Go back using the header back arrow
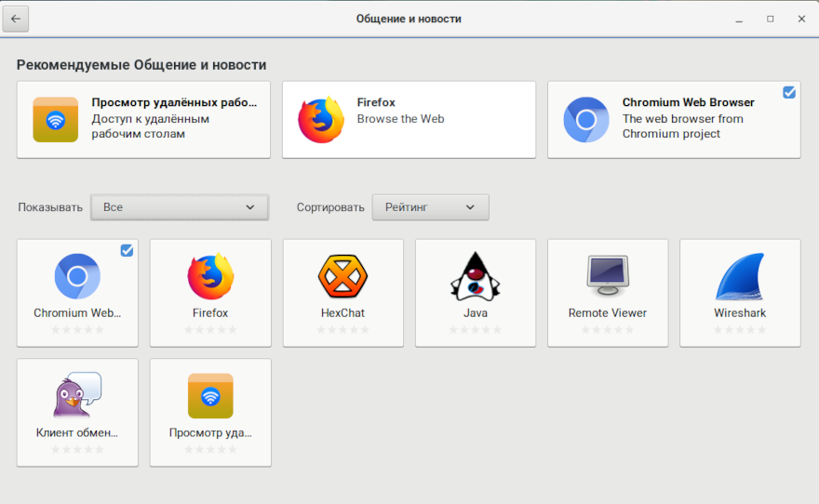This screenshot has height=504, width=819. [x=16, y=19]
